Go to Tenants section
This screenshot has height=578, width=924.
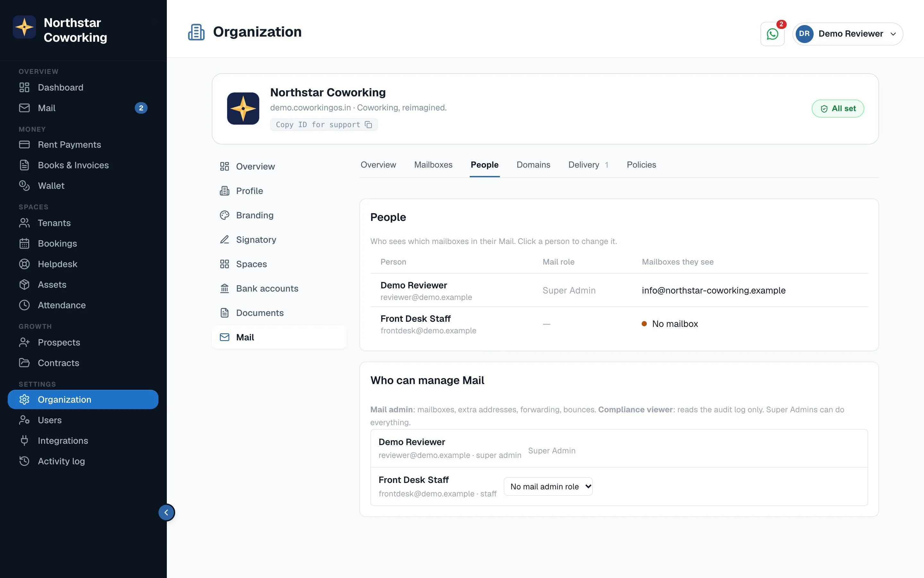(x=83, y=223)
